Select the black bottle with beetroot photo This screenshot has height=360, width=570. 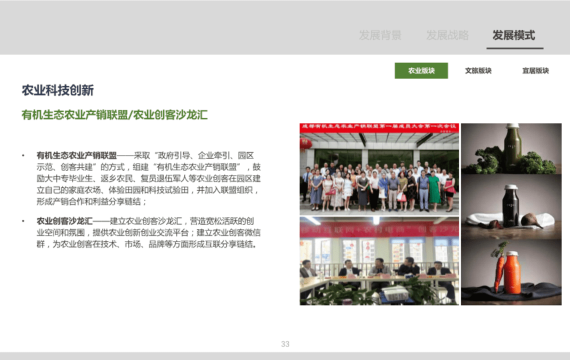click(x=511, y=207)
